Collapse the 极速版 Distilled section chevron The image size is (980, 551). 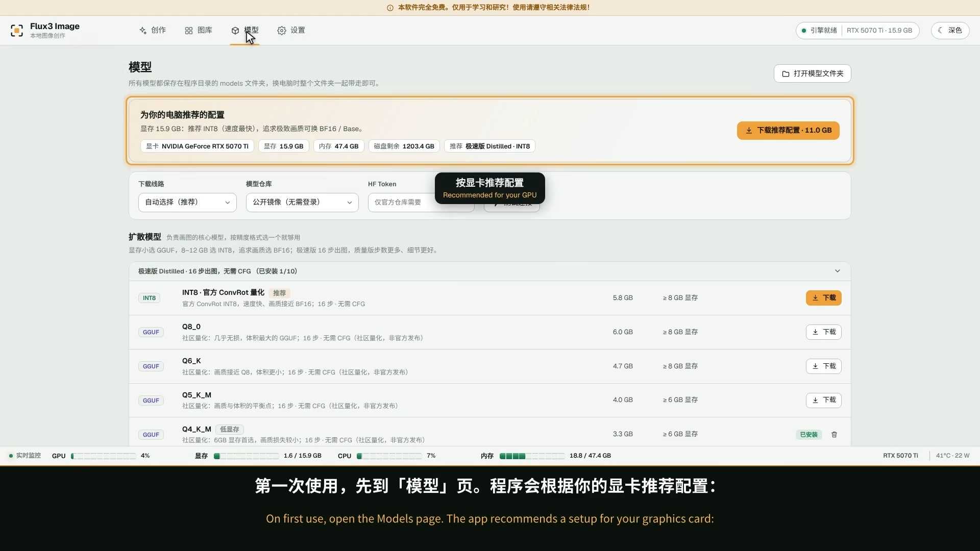(837, 271)
